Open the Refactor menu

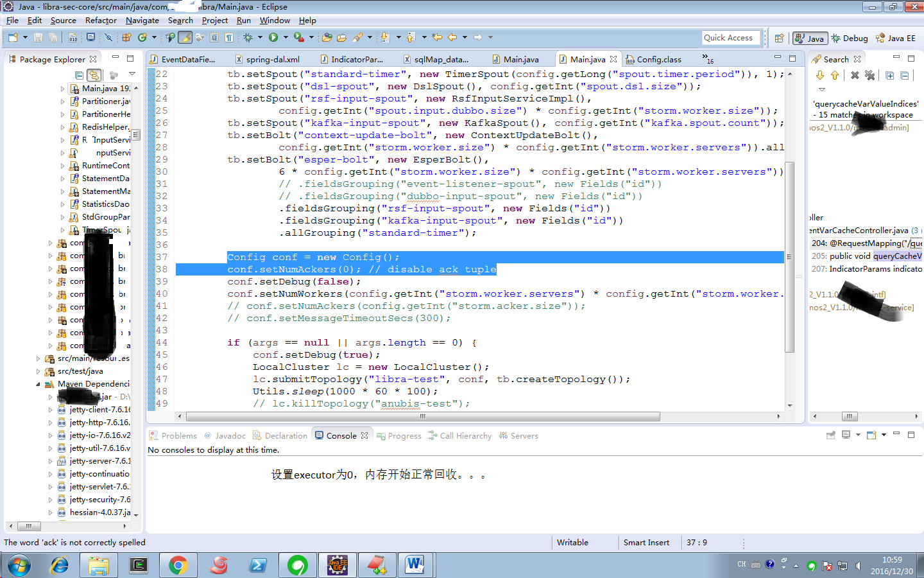tap(101, 21)
